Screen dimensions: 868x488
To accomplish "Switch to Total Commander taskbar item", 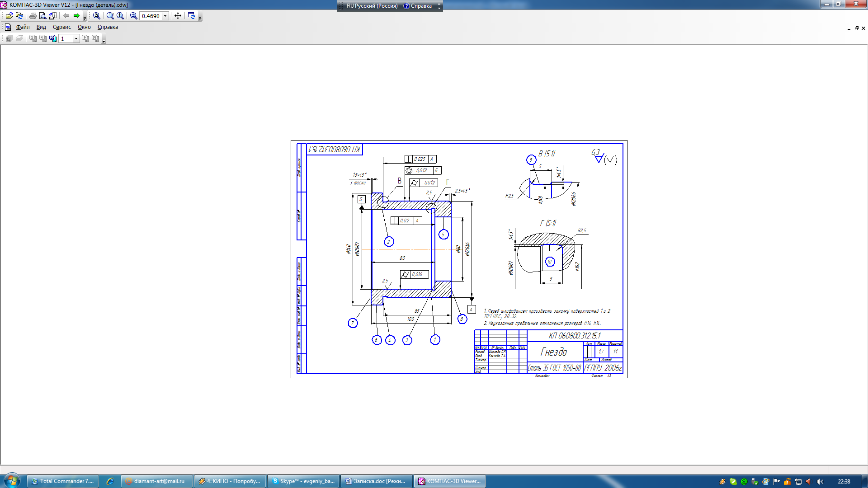I will [x=62, y=481].
